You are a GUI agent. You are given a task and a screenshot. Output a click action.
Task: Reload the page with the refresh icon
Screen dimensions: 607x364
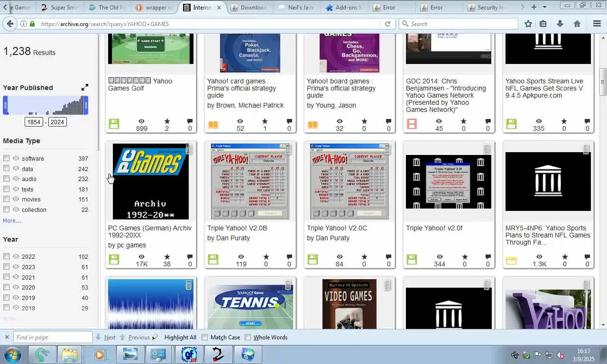387,24
